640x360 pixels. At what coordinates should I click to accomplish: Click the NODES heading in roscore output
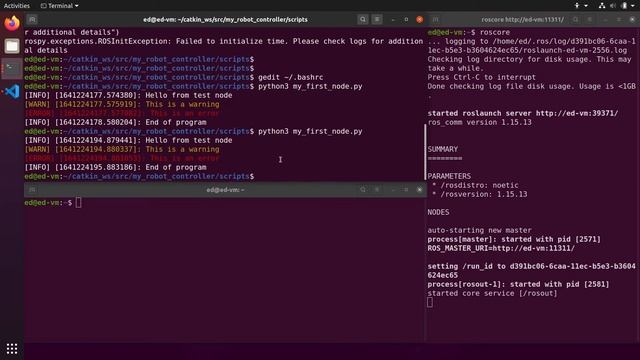coord(438,212)
